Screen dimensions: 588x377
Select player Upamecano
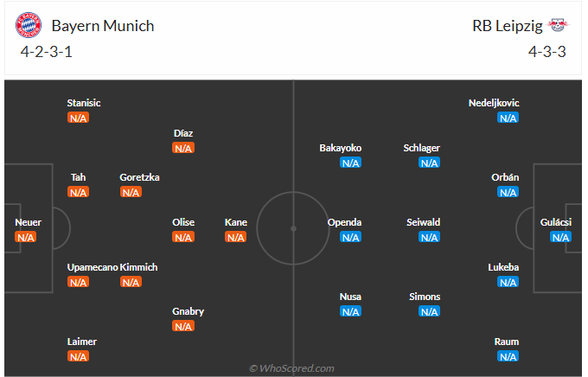pyautogui.click(x=92, y=267)
